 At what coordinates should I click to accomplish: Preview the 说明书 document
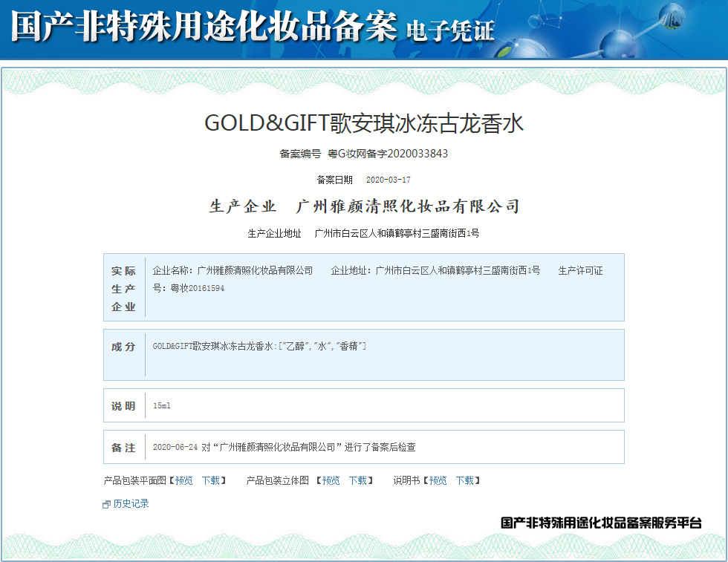[438, 480]
